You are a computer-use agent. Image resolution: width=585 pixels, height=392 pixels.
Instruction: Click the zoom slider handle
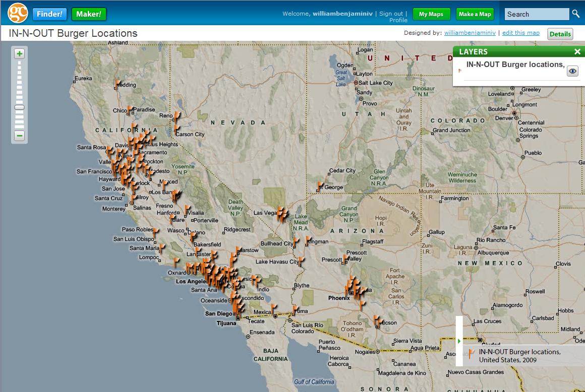click(x=19, y=107)
